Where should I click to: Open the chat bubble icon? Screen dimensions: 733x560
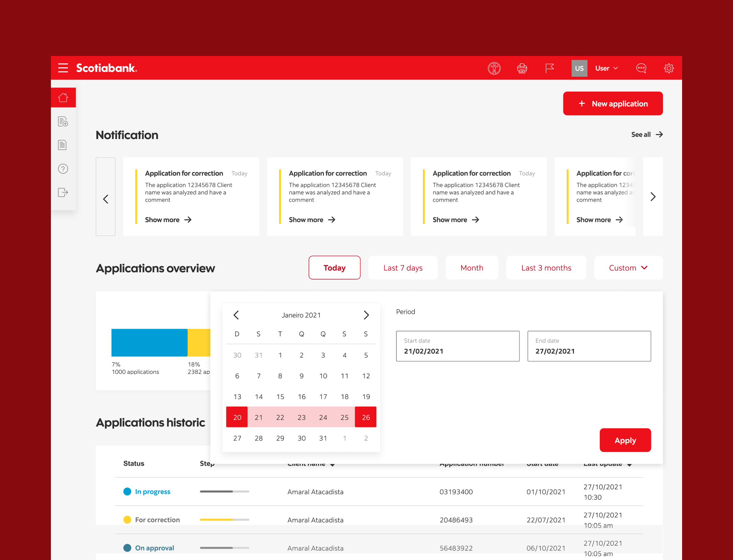[x=641, y=68]
